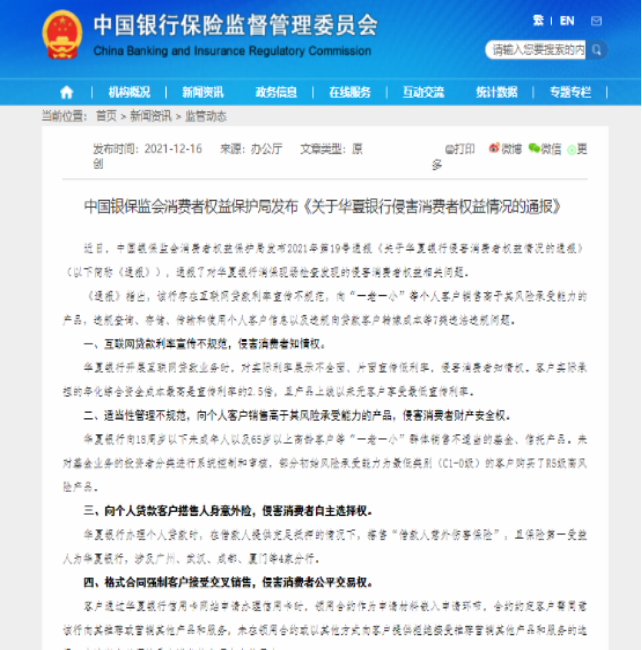
Task: Share article via Weibo 微博
Action: pyautogui.click(x=505, y=148)
